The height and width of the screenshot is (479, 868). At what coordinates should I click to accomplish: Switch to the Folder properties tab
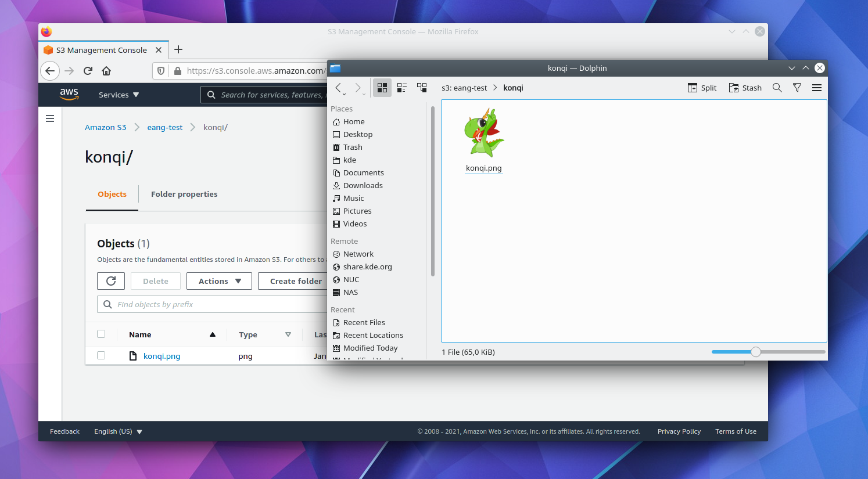(184, 194)
